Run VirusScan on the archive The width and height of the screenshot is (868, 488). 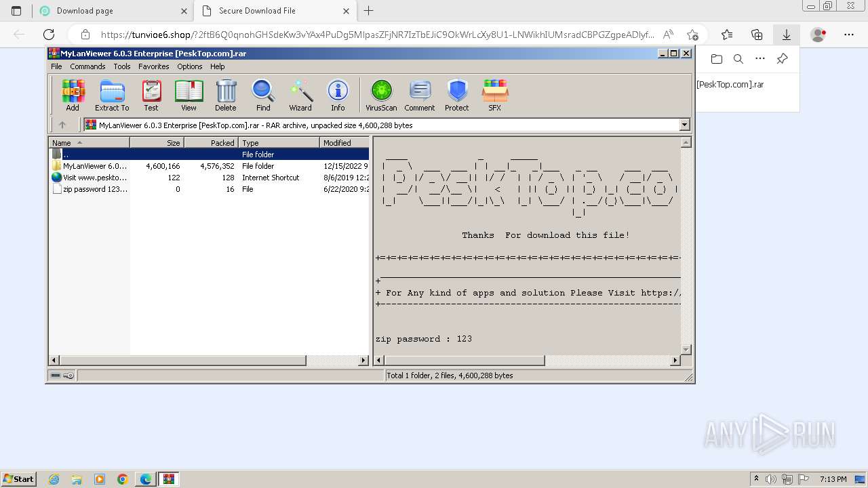tap(381, 95)
